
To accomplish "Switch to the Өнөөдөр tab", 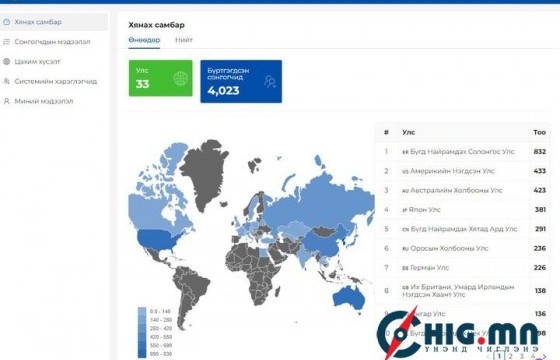I will coord(144,40).
